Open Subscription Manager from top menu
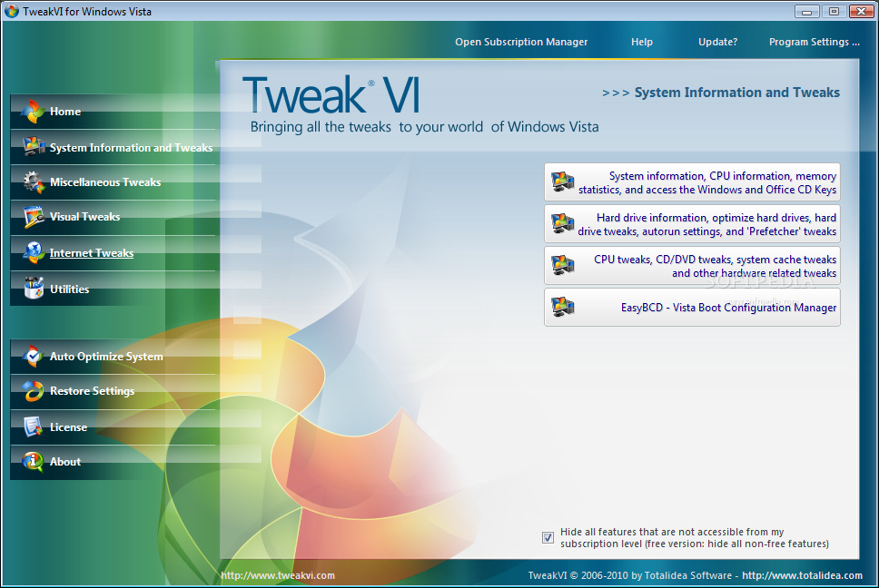This screenshot has width=879, height=588. click(521, 42)
